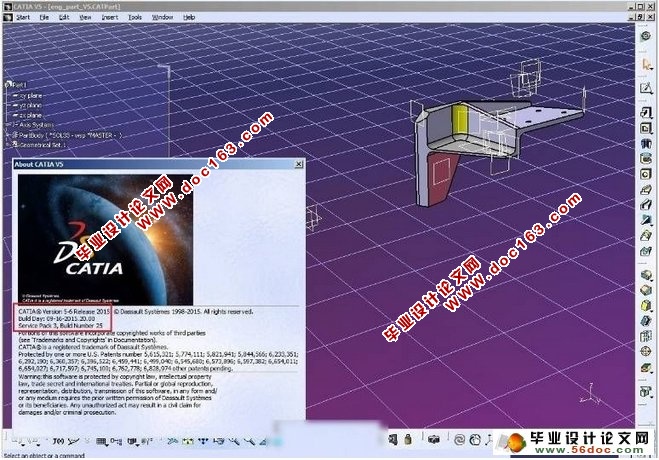Viewport: 659px width, 460px height.
Task: Select the Removed Multi-sections Solid tool
Action: [x=646, y=251]
